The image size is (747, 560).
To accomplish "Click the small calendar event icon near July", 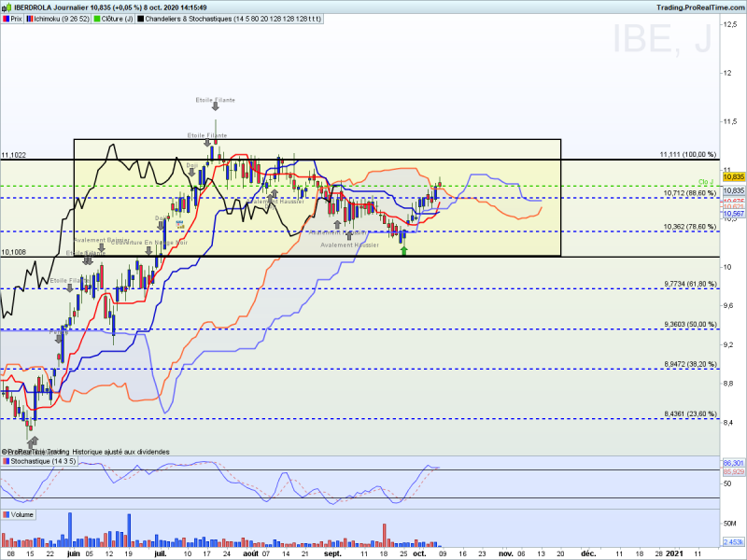I will (179, 224).
